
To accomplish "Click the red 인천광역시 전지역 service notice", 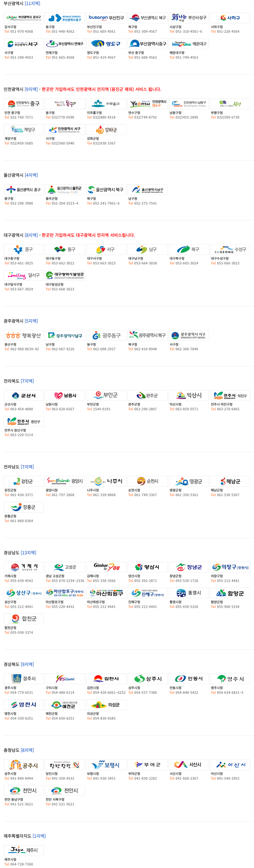I will [x=101, y=89].
